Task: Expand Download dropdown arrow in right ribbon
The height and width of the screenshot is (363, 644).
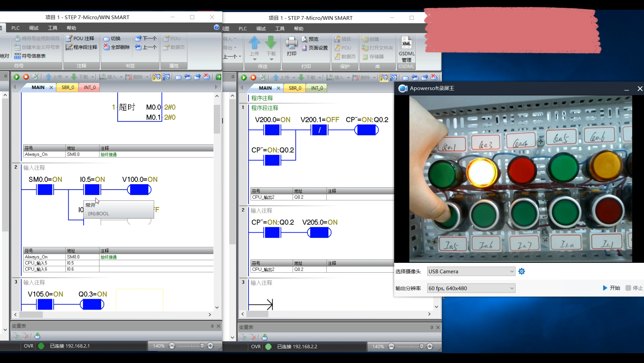Action: 271,59
